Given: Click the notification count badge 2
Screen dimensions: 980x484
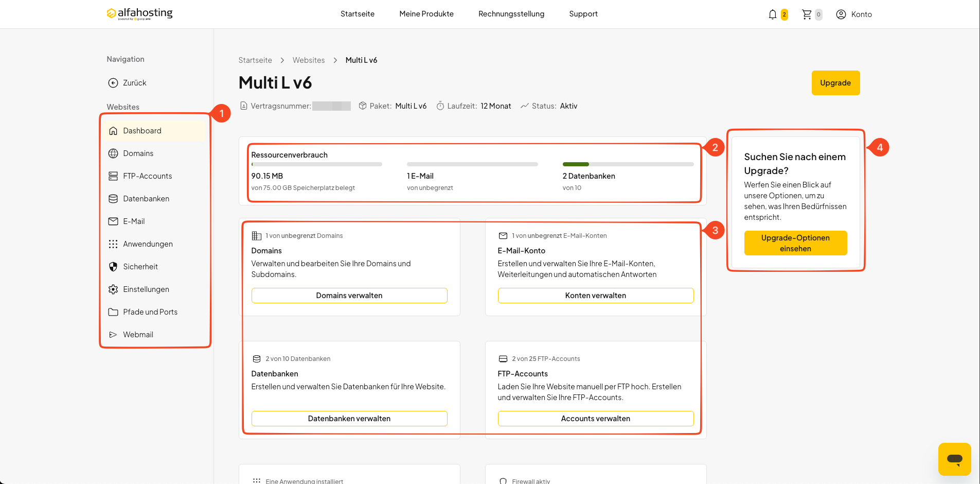Looking at the screenshot, I should [x=784, y=14].
